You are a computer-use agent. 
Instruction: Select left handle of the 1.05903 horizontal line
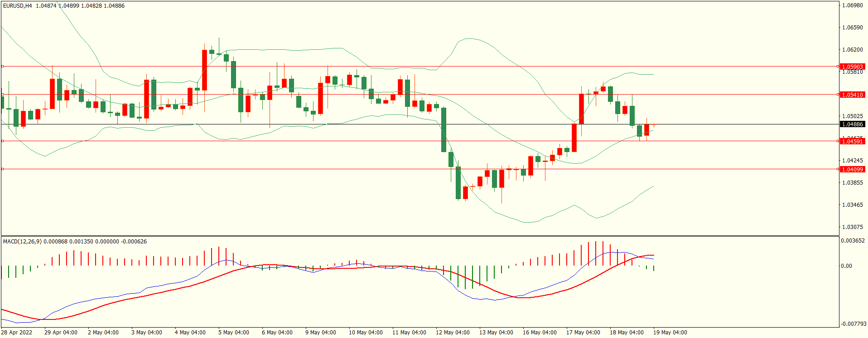pos(2,67)
